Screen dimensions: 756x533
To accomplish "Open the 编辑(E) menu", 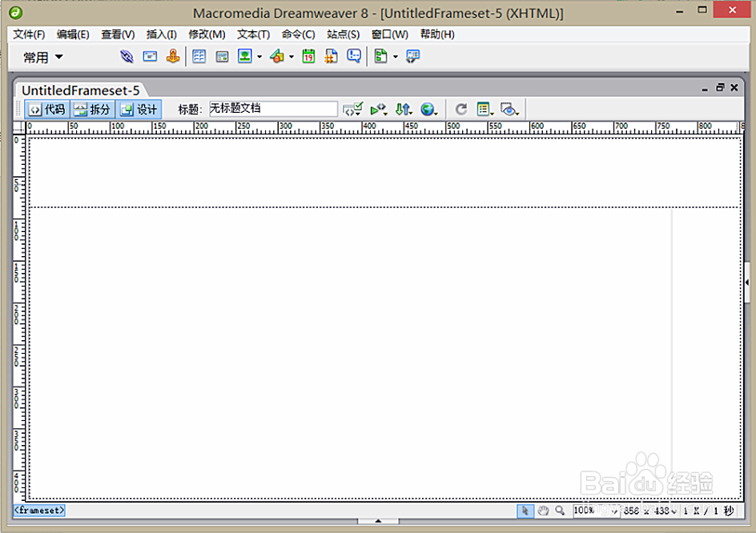I will point(73,34).
